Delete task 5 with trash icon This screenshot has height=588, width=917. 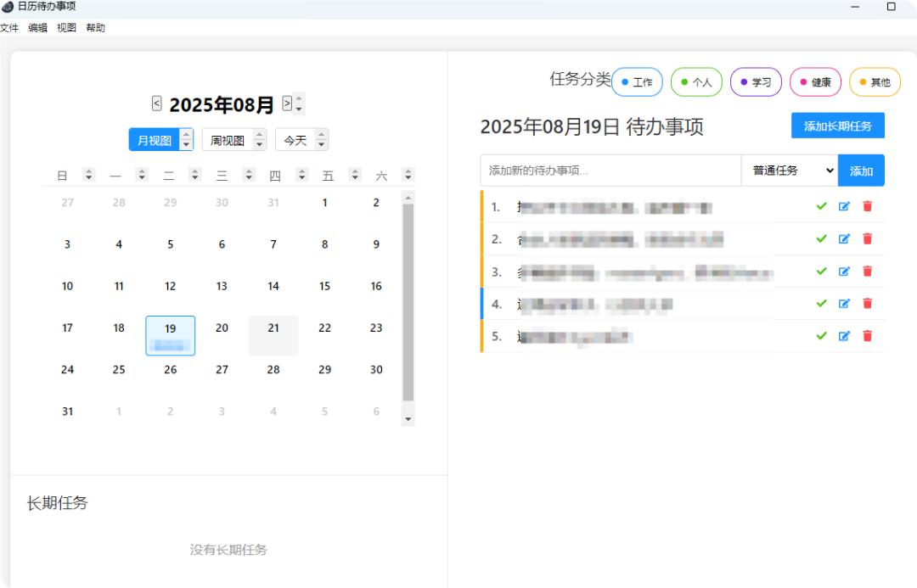click(x=867, y=336)
